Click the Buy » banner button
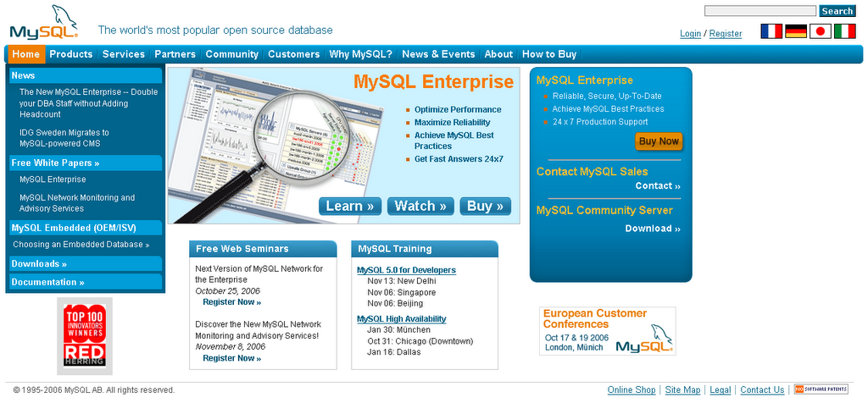868x403 pixels. click(486, 207)
